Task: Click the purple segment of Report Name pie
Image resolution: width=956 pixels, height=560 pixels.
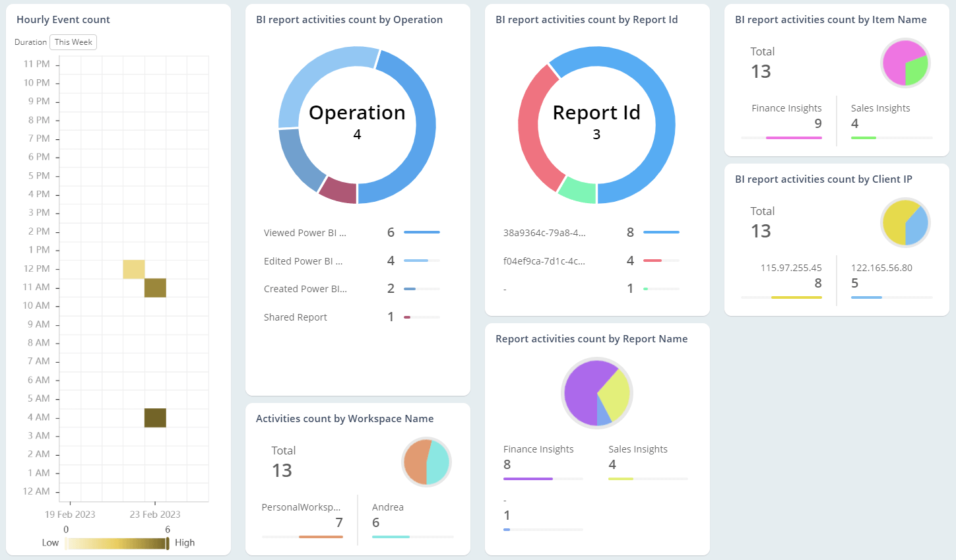Action: [x=584, y=389]
